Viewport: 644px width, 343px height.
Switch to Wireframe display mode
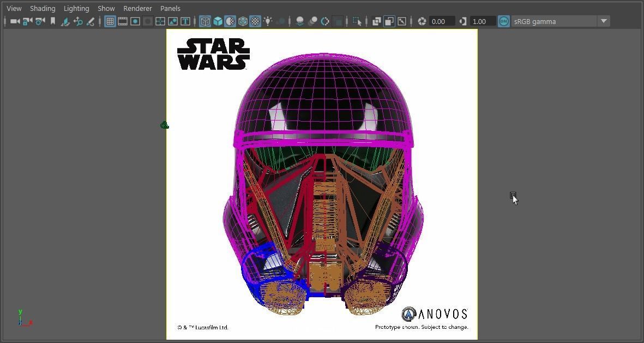pyautogui.click(x=205, y=21)
